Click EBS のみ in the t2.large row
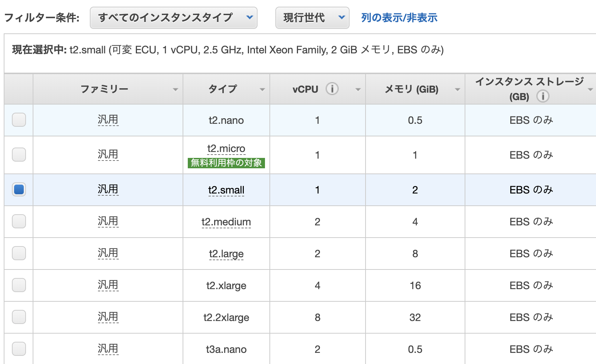 click(531, 254)
